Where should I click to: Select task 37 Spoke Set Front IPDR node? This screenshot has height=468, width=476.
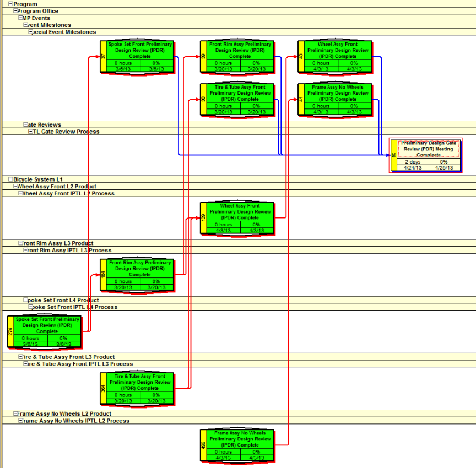pyautogui.click(x=139, y=50)
